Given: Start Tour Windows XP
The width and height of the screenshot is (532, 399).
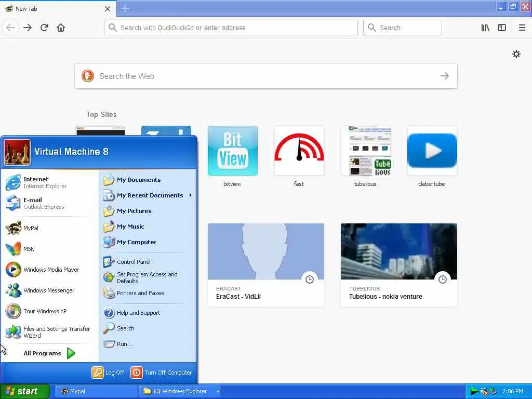Looking at the screenshot, I should point(49,311).
